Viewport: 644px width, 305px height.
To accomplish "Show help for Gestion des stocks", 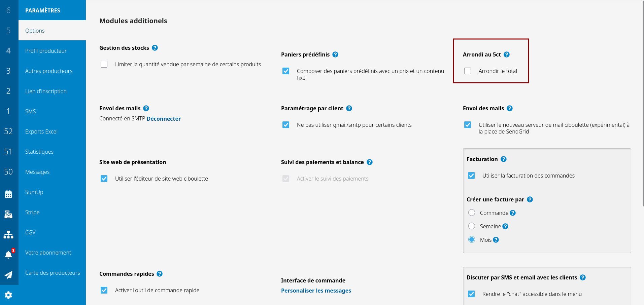I will point(155,48).
